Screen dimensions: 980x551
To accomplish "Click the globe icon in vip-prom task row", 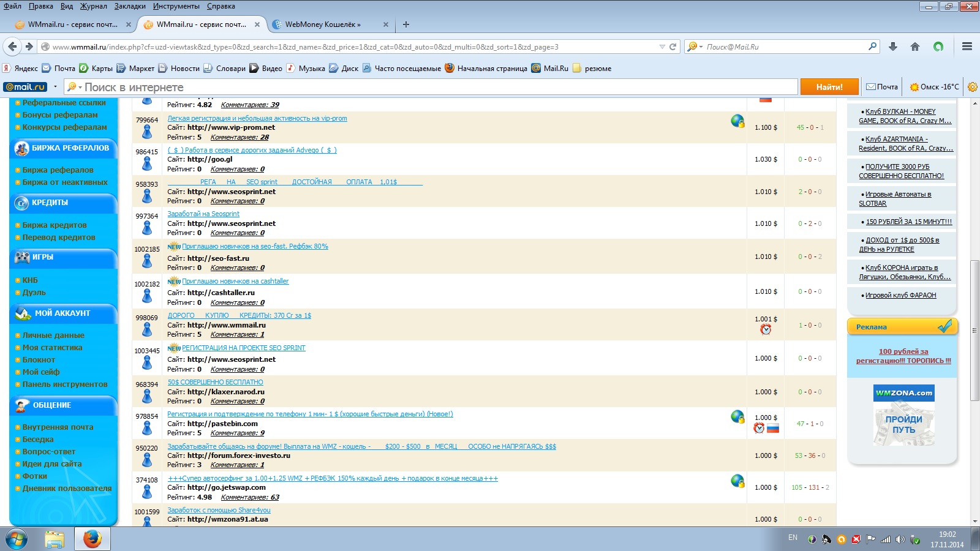I will click(737, 121).
